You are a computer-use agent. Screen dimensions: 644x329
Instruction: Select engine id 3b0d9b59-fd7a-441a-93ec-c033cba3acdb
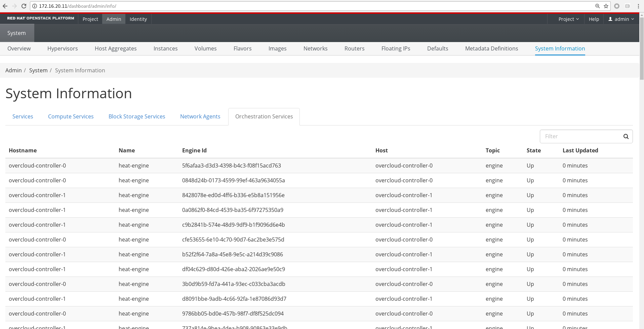234,284
